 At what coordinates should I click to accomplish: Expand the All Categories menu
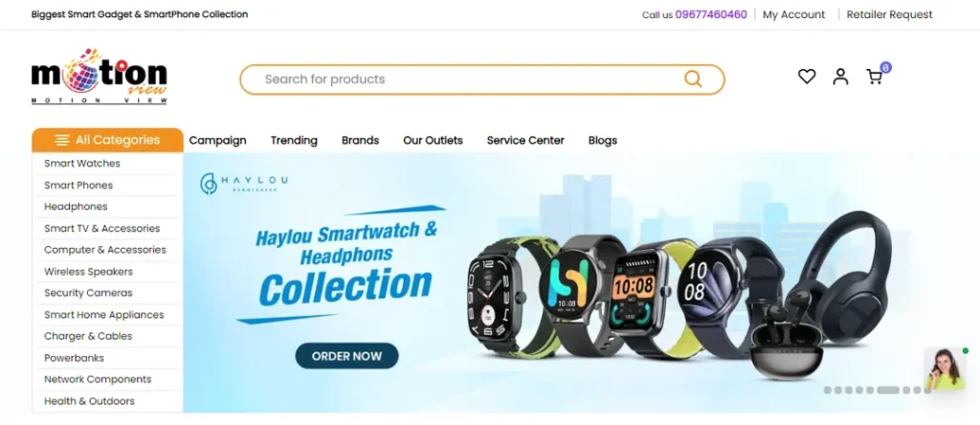(x=107, y=140)
